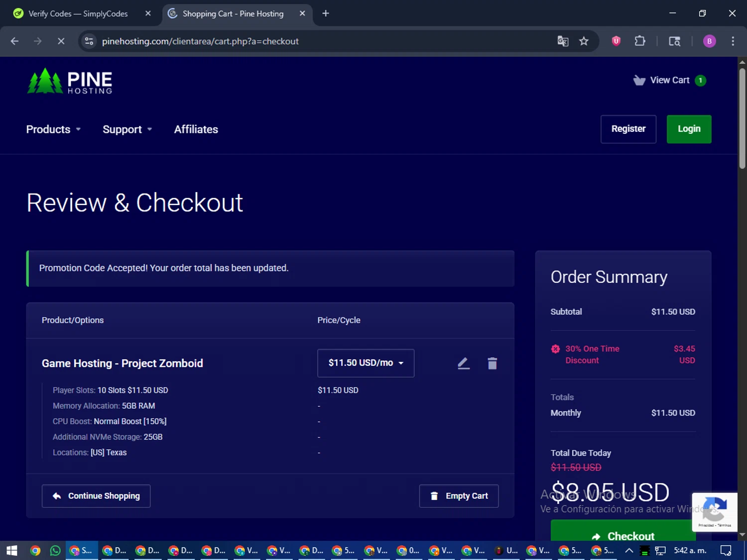Click the browser forward arrow
The image size is (747, 560).
[38, 41]
